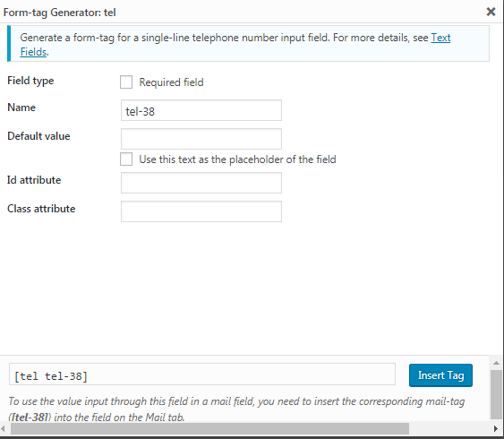
Task: Click the vertical scrollbar thumb
Action: [497, 394]
